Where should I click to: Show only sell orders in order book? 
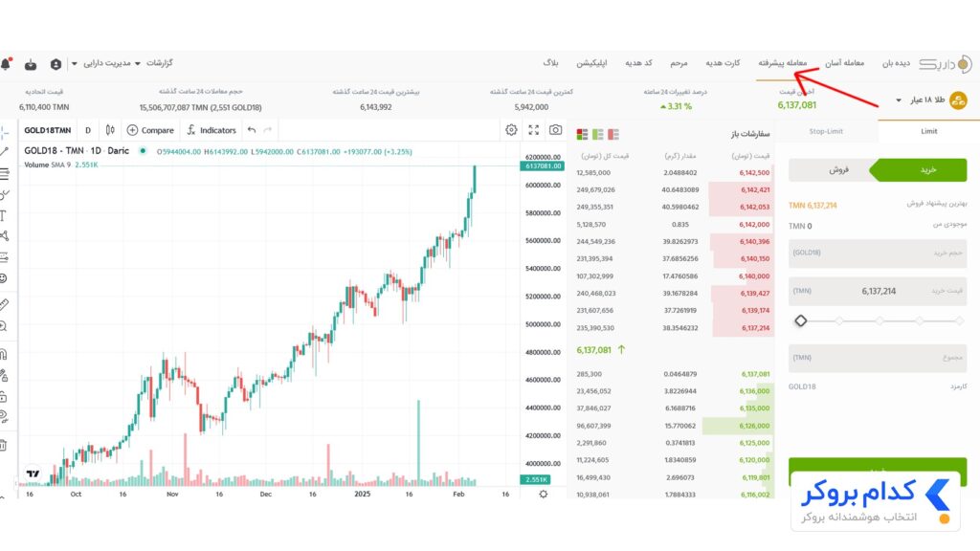click(612, 135)
